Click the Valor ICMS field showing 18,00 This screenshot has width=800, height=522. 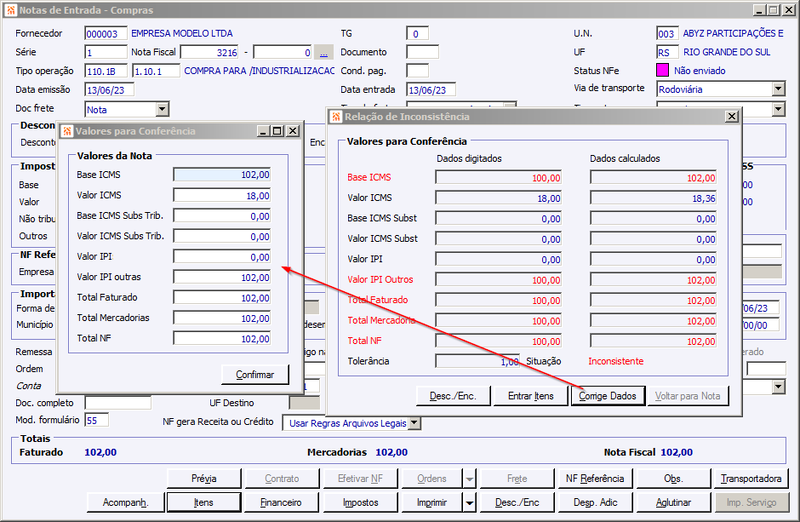tap(222, 195)
